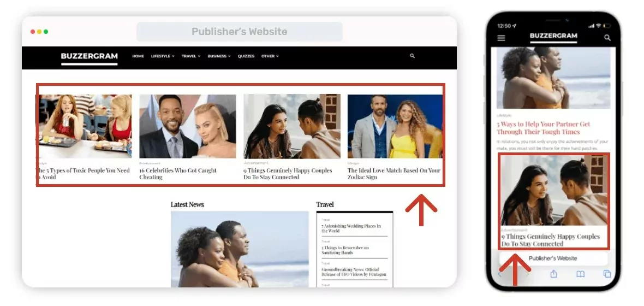The width and height of the screenshot is (644, 306).
Task: Tap the BUZZERGRAM logo on mobile
Action: pyautogui.click(x=553, y=36)
